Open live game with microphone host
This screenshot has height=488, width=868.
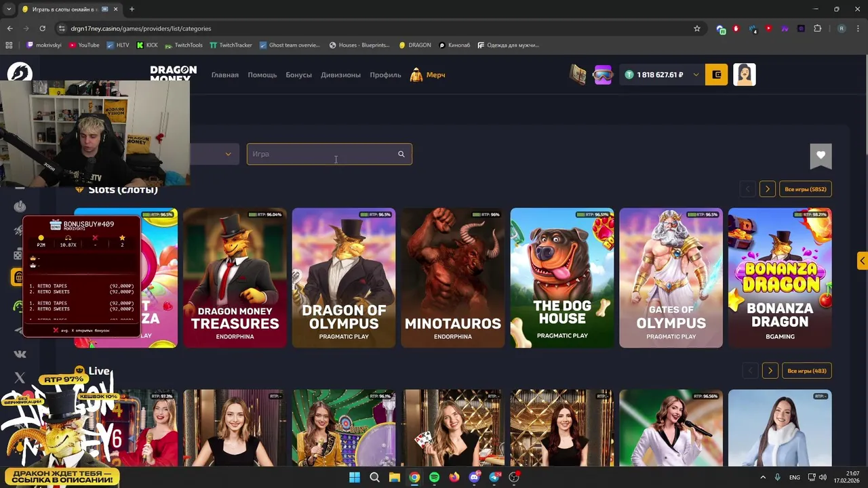pyautogui.click(x=671, y=428)
